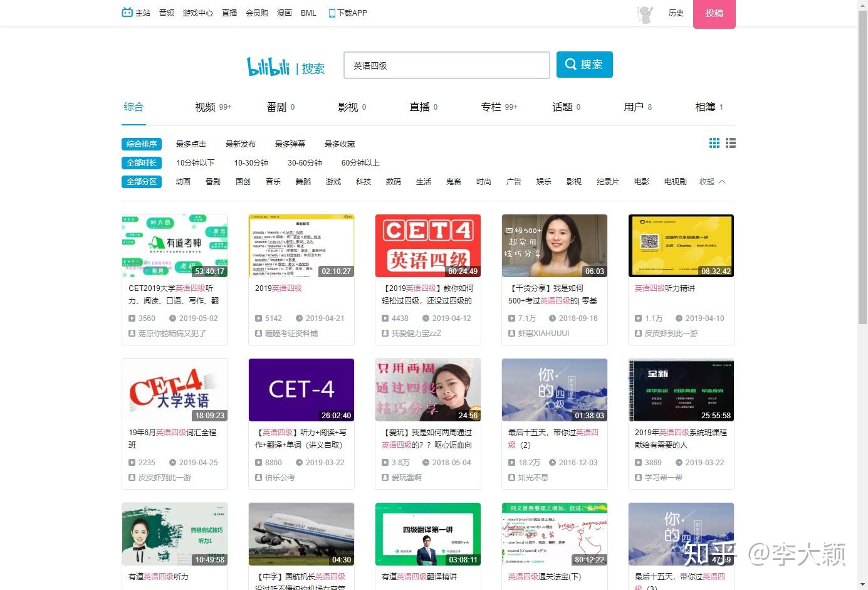Open 音频 in top navigation
This screenshot has height=590, width=868.
pyautogui.click(x=167, y=13)
